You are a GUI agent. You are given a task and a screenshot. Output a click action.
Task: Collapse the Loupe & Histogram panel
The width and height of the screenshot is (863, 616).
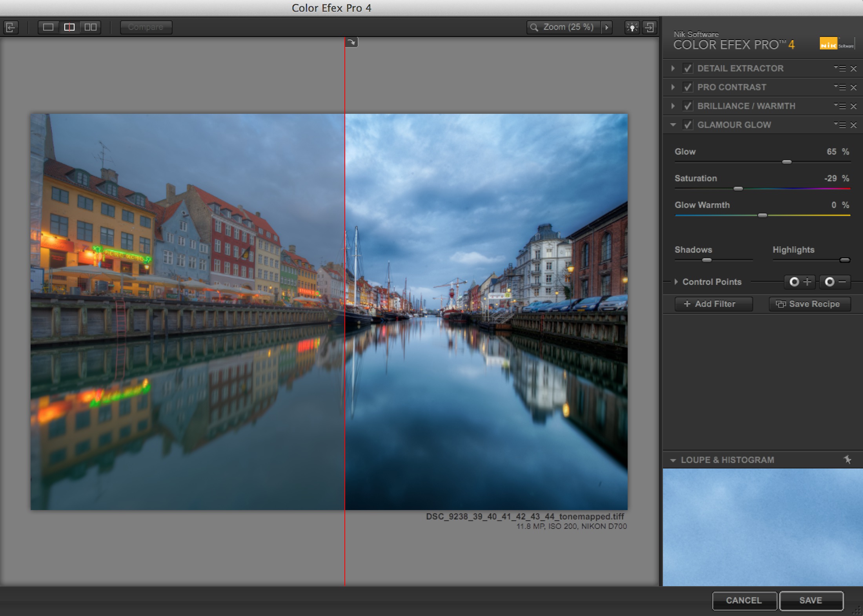point(673,460)
